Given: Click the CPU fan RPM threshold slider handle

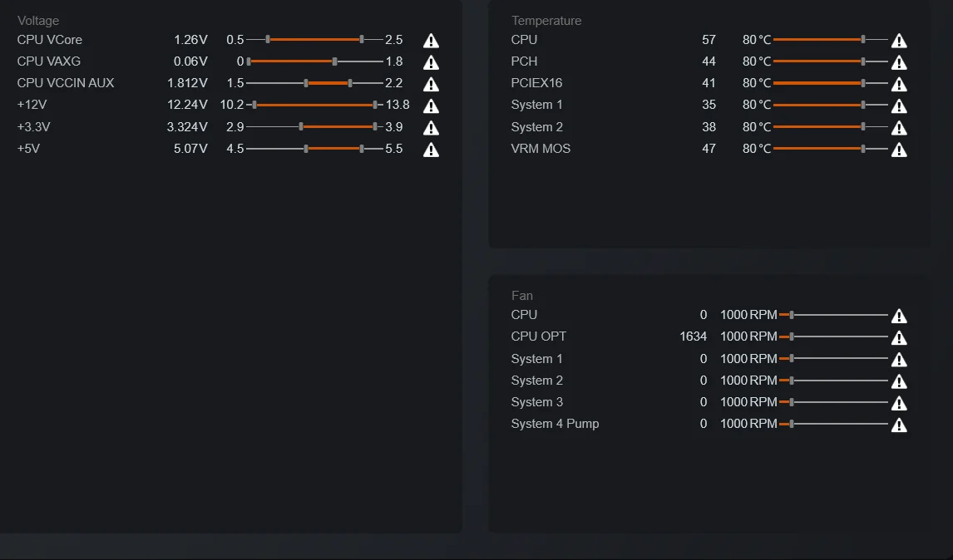Looking at the screenshot, I should [x=792, y=315].
